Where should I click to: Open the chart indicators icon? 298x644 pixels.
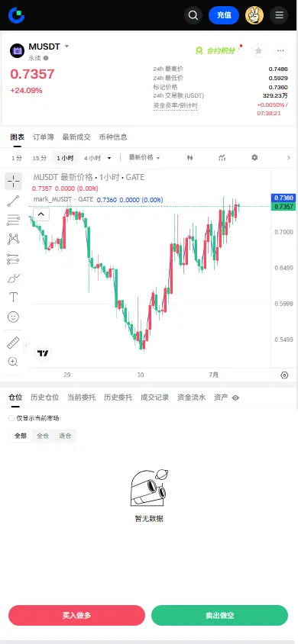[x=222, y=158]
